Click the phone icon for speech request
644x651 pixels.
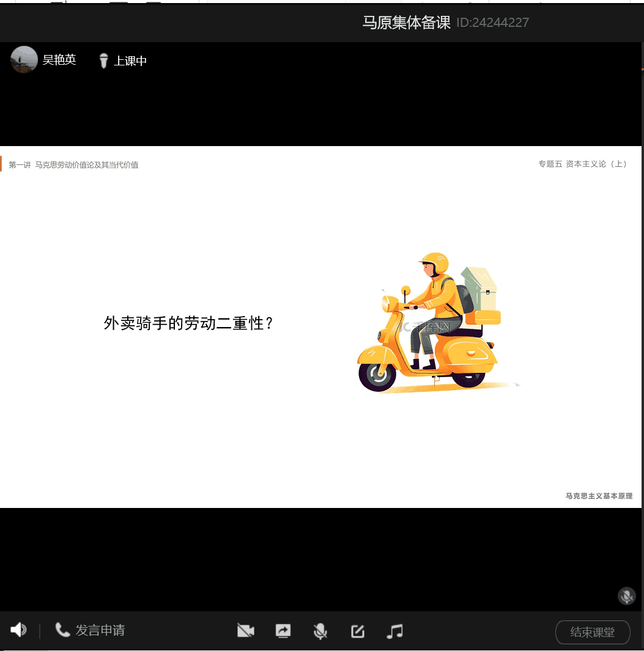click(62, 630)
